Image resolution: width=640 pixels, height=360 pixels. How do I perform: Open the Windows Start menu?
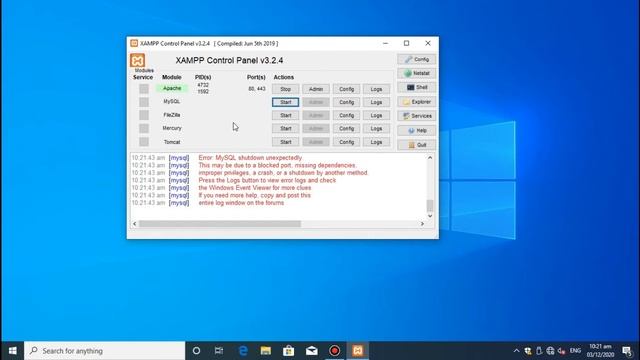coord(12,351)
